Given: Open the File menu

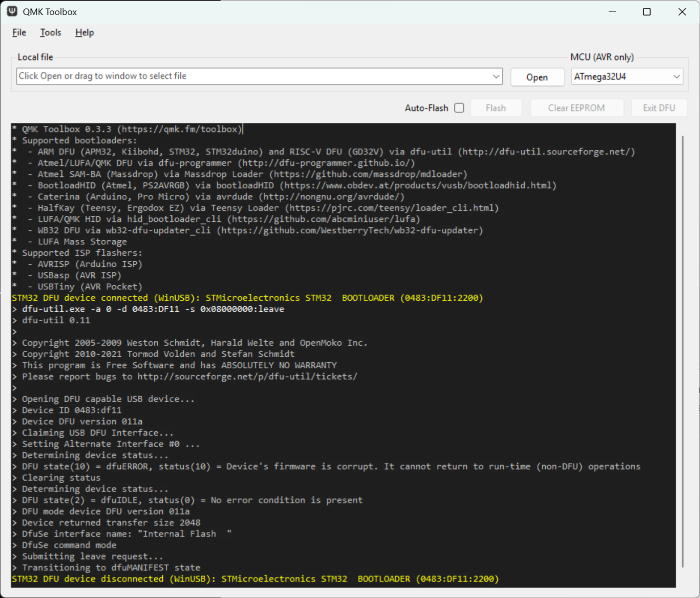Looking at the screenshot, I should pos(19,32).
